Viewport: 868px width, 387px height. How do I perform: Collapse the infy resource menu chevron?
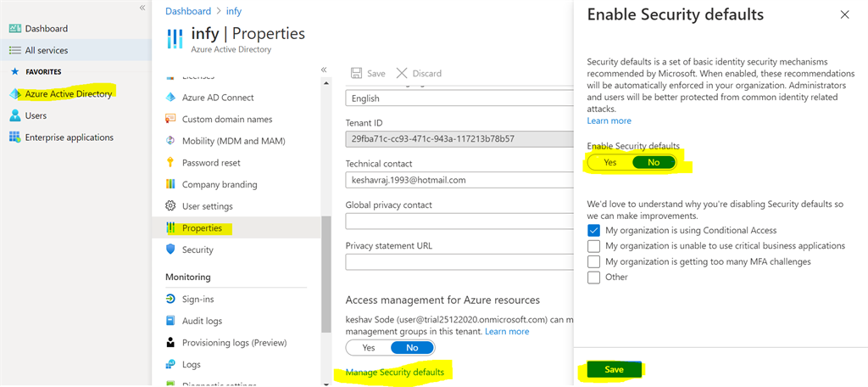point(324,70)
